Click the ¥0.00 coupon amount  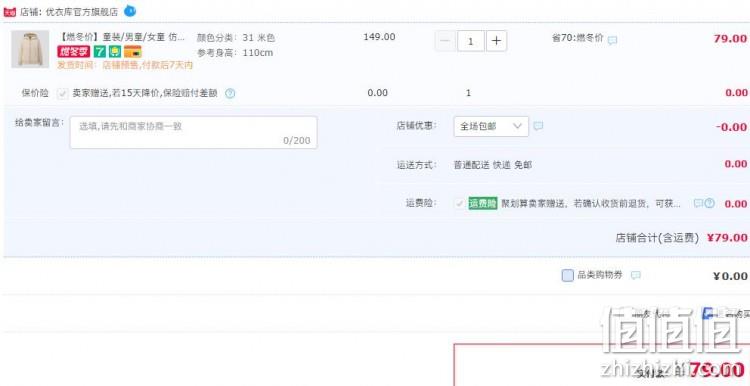[730, 276]
